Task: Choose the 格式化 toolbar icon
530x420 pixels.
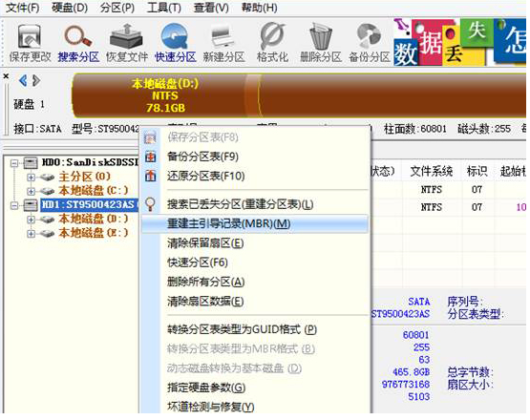Action: tap(272, 43)
